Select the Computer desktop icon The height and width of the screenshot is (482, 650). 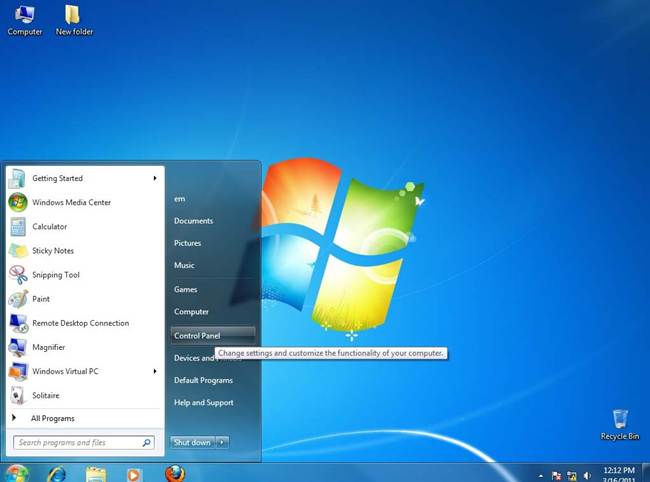(x=24, y=20)
